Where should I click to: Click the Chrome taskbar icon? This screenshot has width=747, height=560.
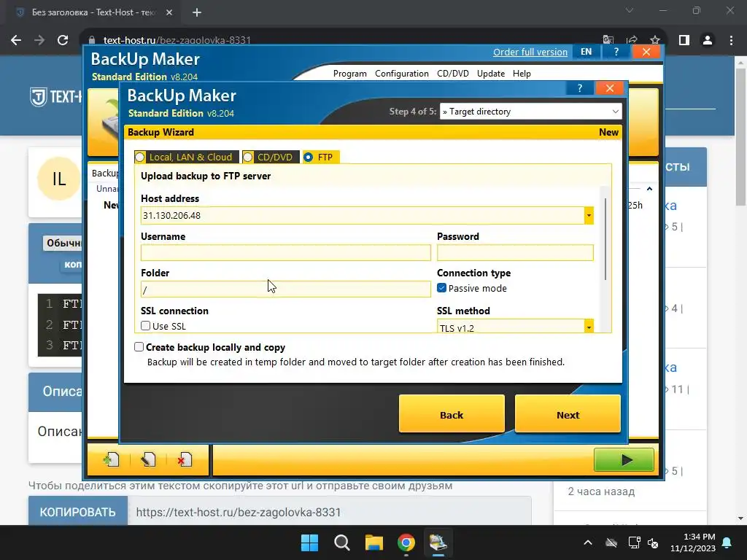tap(406, 542)
